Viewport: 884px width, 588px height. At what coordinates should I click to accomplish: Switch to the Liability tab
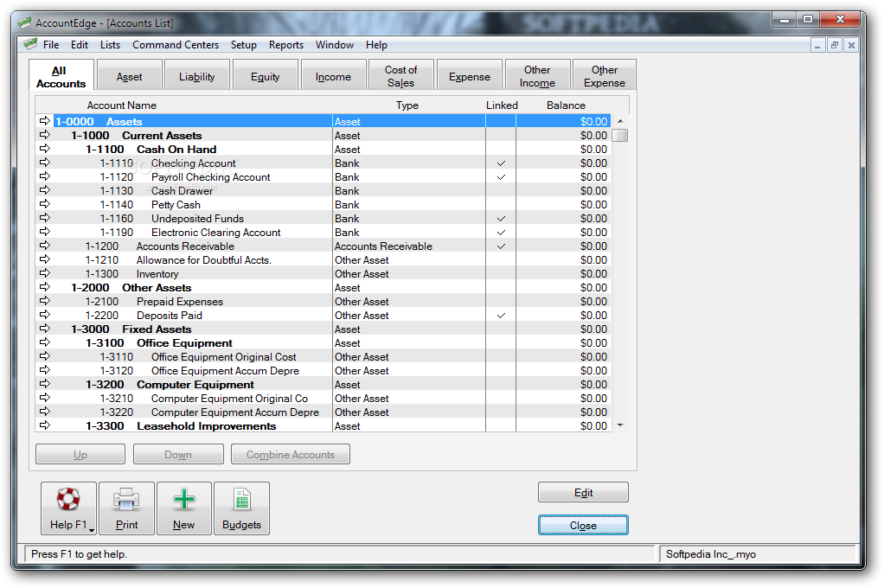point(196,76)
